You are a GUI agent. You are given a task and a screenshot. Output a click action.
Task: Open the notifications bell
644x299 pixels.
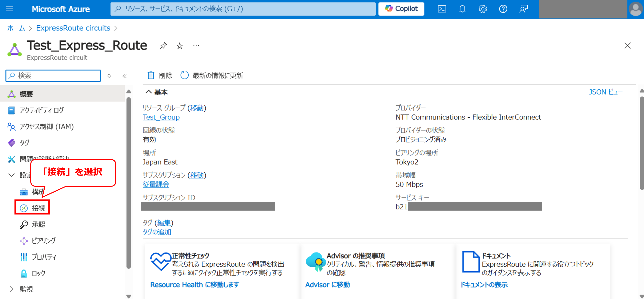tap(462, 9)
